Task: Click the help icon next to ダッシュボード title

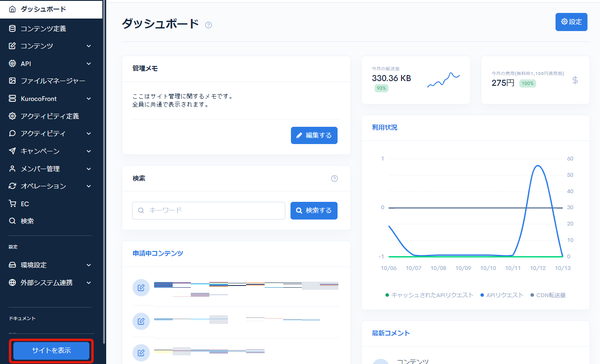Action: (208, 25)
